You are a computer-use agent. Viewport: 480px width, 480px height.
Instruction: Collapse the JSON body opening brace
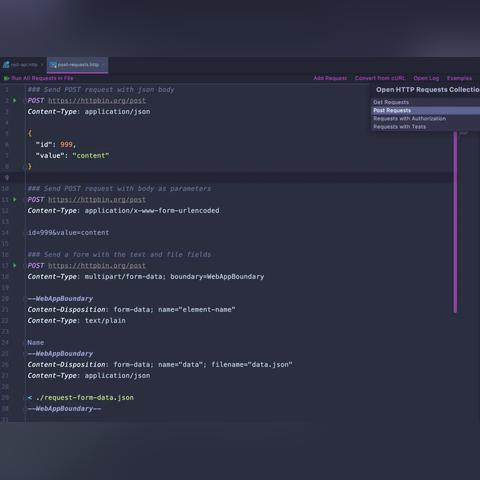point(24,133)
